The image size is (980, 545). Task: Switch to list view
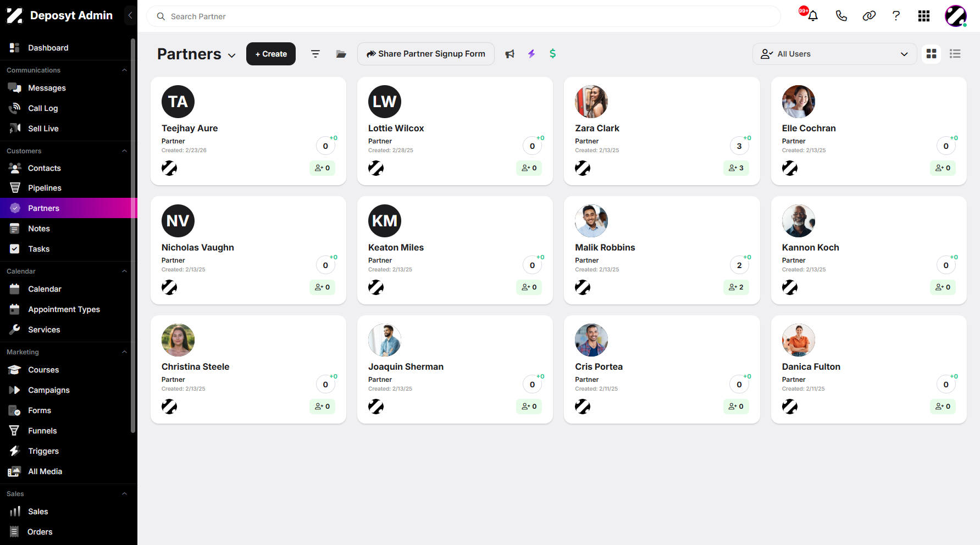[x=955, y=54]
